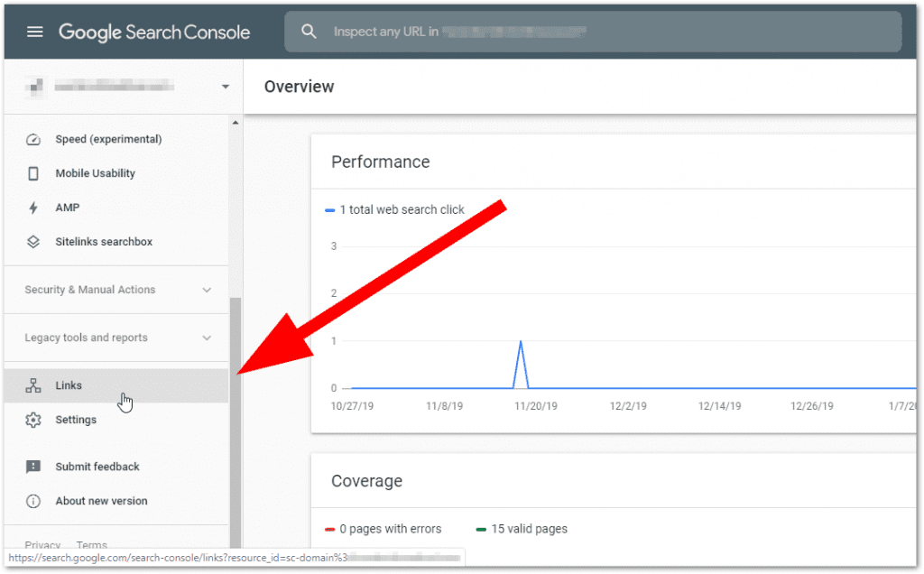The image size is (924, 574).
Task: Click Submit feedback link
Action: (97, 467)
